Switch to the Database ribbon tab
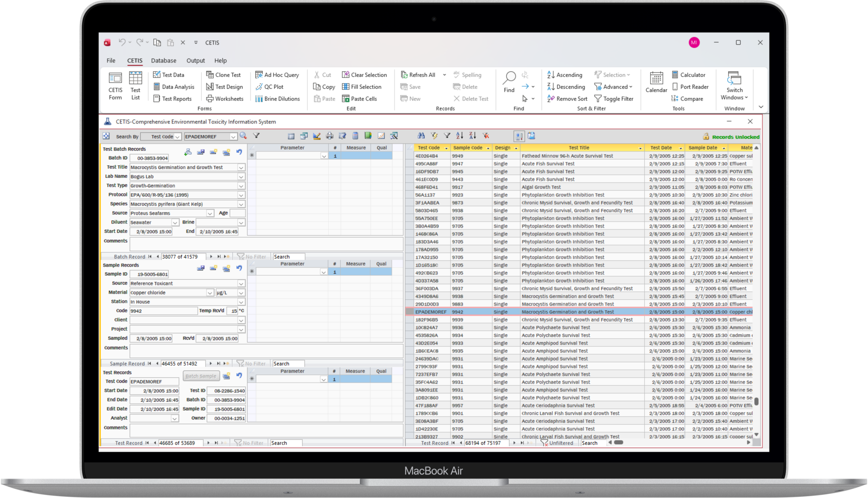Viewport: 868px width, 498px height. (163, 61)
